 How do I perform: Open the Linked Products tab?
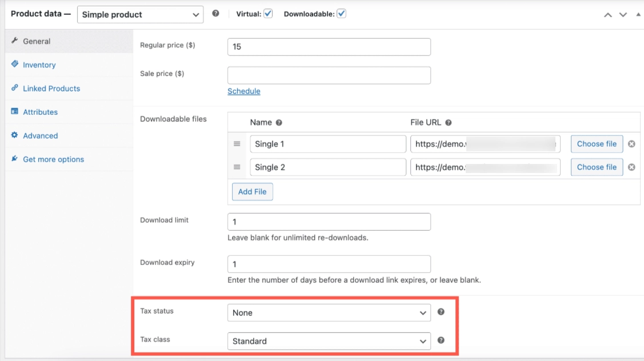click(51, 89)
